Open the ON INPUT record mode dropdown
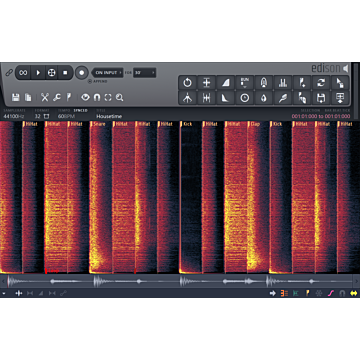 click(107, 73)
